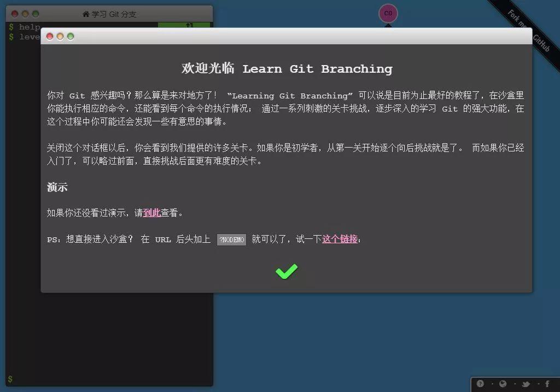Click the 欢迎光临 Learn Git Branching heading

click(x=287, y=68)
